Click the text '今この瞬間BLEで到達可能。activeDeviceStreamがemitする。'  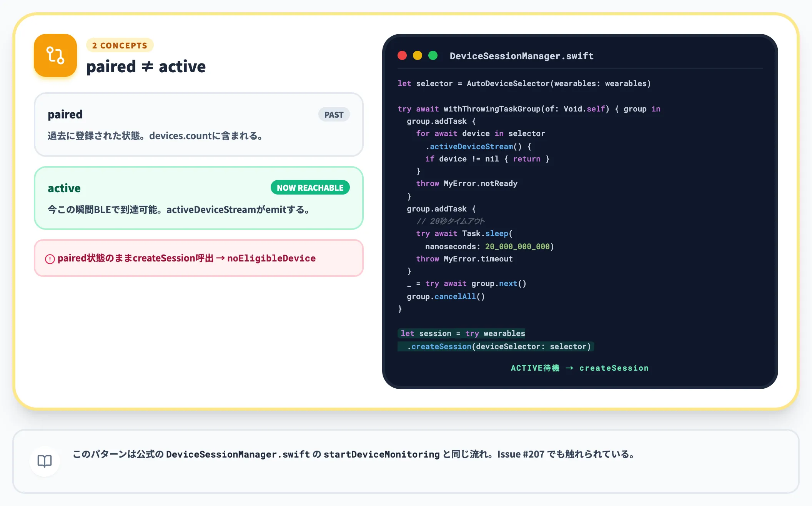[x=179, y=210]
